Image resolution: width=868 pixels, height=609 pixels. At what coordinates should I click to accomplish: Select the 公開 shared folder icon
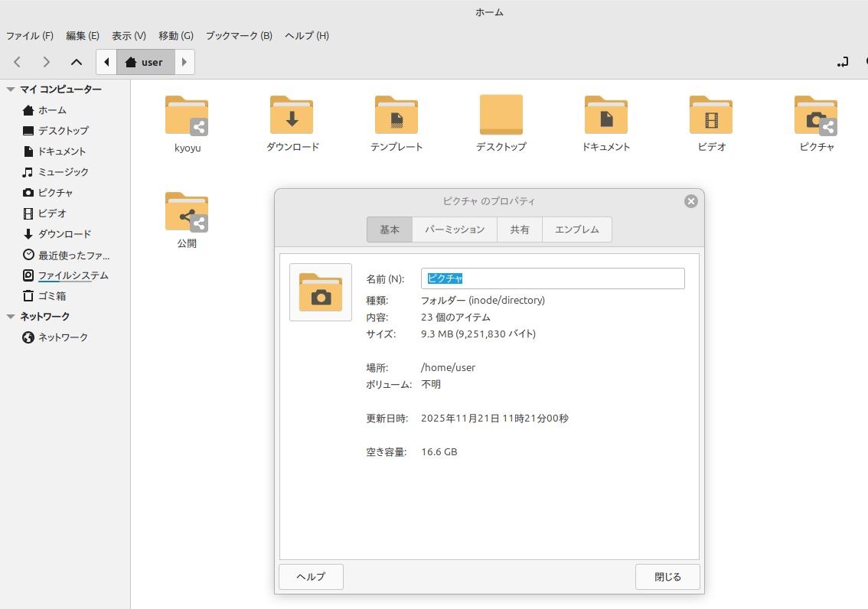pos(187,212)
